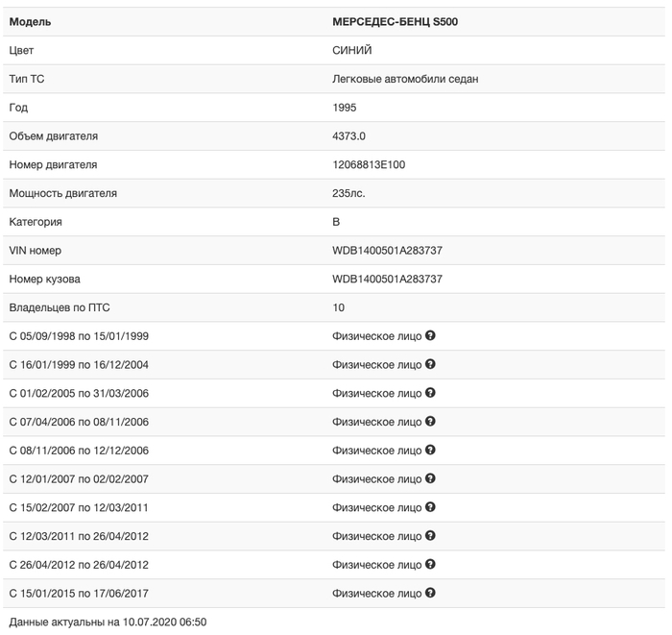The width and height of the screenshot is (672, 635).
Task: Open question mark beside 01/02/2005–31/03/2006 owner
Action: pyautogui.click(x=431, y=393)
